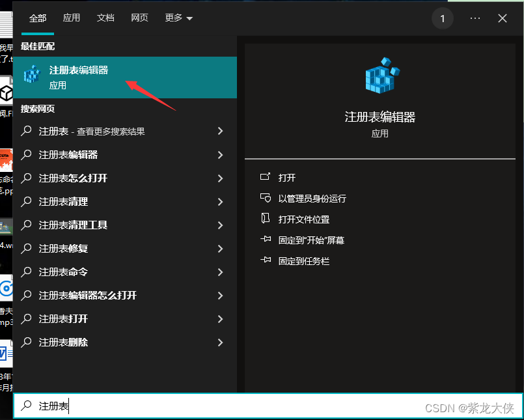The width and height of the screenshot is (524, 420).
Task: Choose 固定到"开始"屏幕
Action: tap(311, 240)
